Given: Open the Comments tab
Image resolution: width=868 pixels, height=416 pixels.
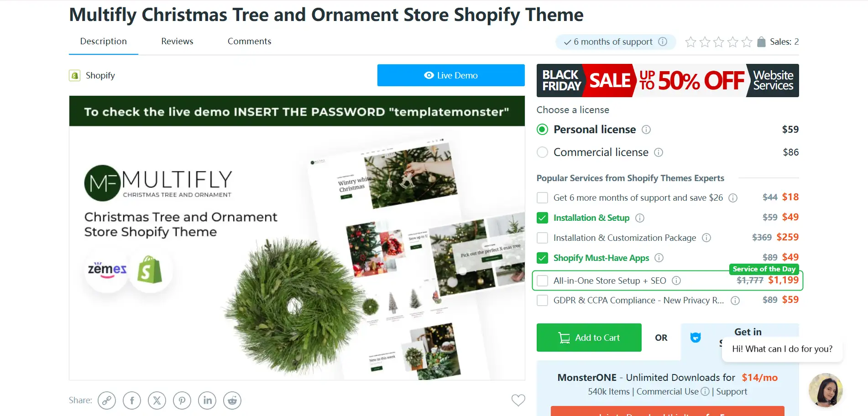Looking at the screenshot, I should point(250,41).
